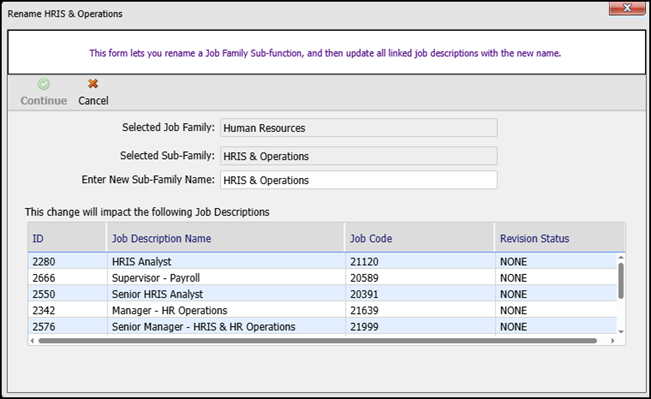This screenshot has width=651, height=399.
Task: Click NONE status in Supervisor - Payroll row
Action: pyautogui.click(x=513, y=278)
